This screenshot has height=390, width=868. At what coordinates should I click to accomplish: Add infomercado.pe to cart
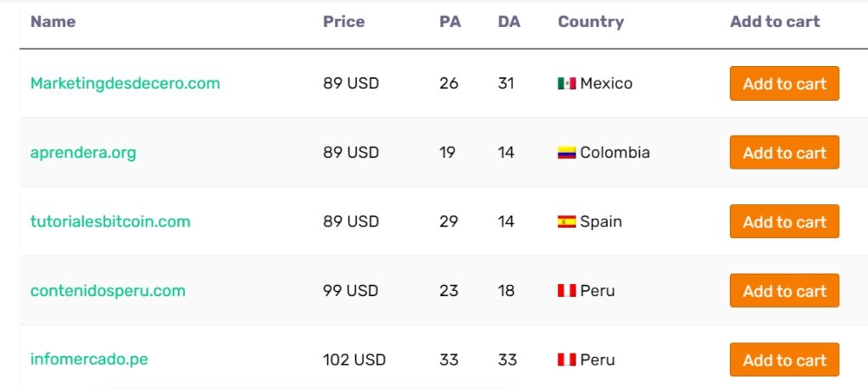784,360
